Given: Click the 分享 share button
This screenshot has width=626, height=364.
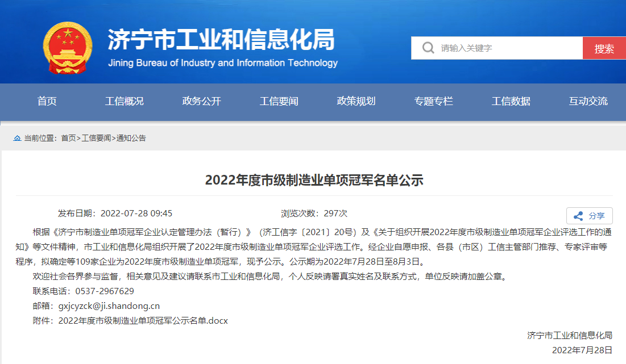Looking at the screenshot, I should [x=590, y=216].
